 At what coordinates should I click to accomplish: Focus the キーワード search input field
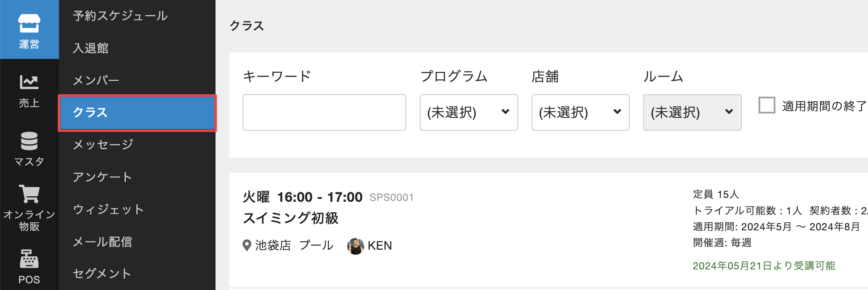pos(324,112)
